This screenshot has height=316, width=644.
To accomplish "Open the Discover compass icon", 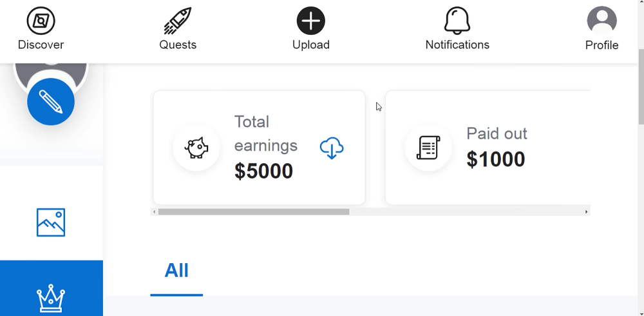I will pos(41,20).
